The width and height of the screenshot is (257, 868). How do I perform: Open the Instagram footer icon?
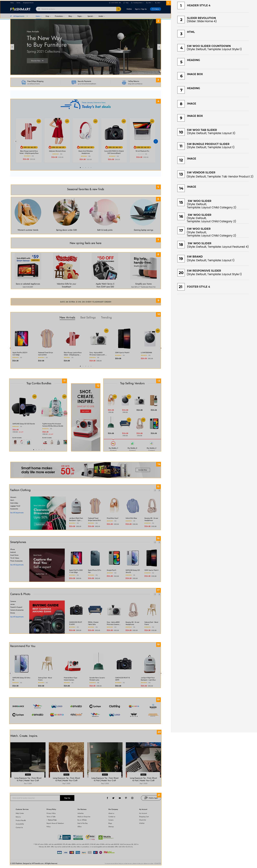tap(132, 798)
